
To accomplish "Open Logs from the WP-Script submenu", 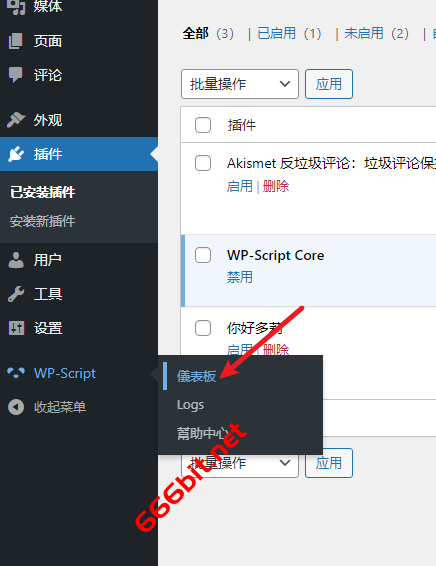I will pos(191,405).
